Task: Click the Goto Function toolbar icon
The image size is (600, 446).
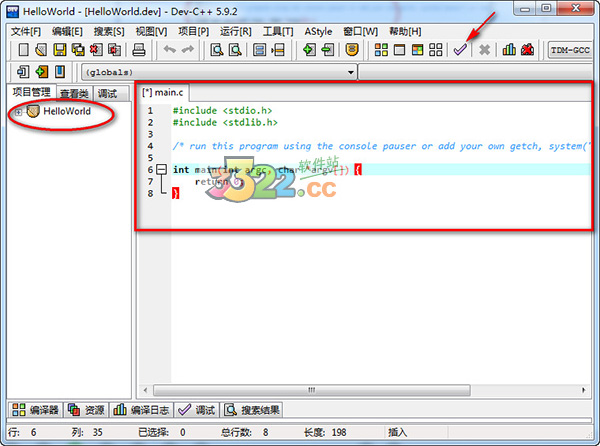Action: tap(259, 50)
